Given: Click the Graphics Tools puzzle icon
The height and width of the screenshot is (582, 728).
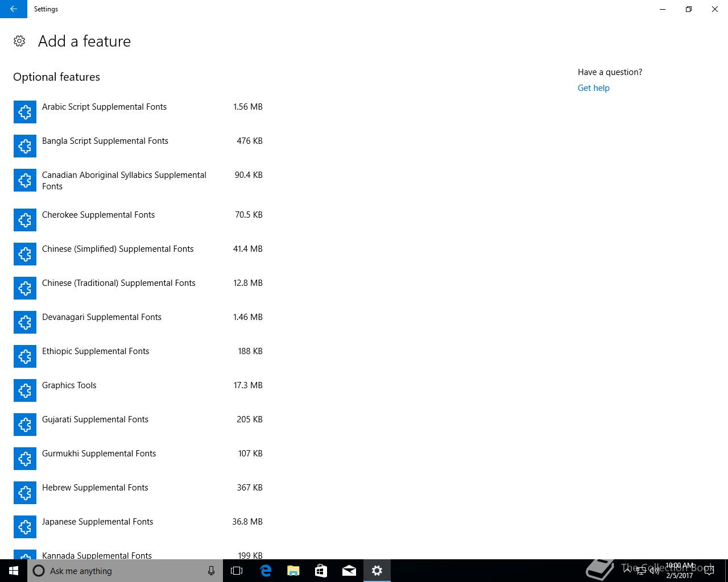Looking at the screenshot, I should coord(25,390).
